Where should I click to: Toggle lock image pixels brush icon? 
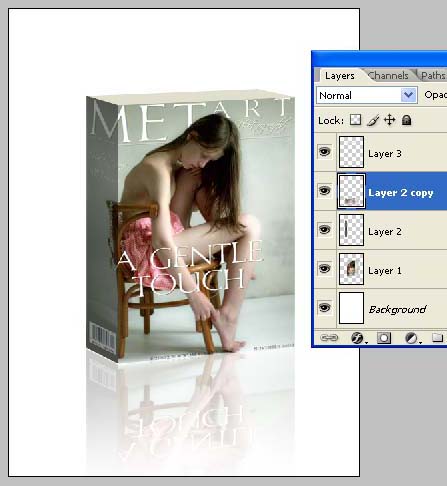[373, 120]
